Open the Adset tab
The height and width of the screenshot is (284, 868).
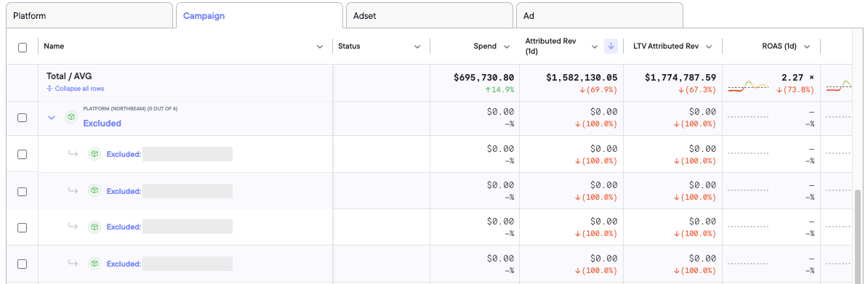(x=430, y=15)
